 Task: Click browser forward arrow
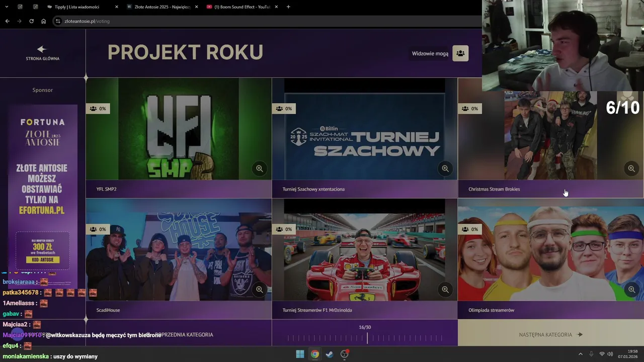click(x=19, y=21)
